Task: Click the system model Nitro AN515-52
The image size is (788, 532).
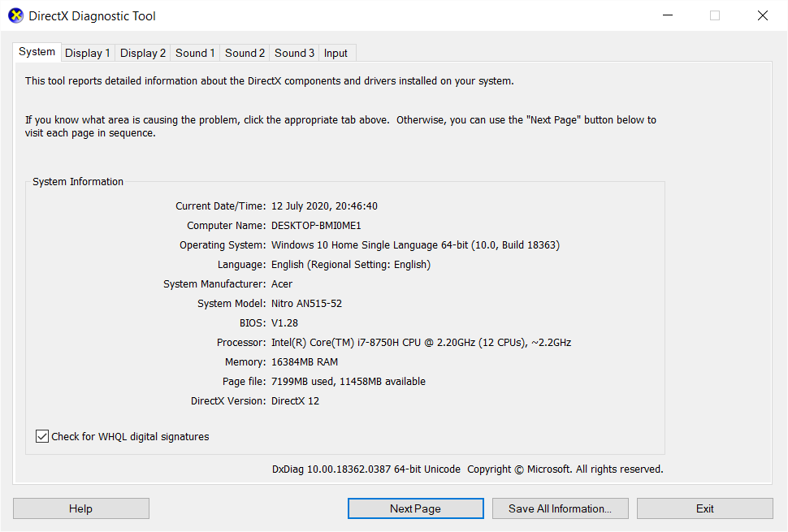Action: click(306, 304)
